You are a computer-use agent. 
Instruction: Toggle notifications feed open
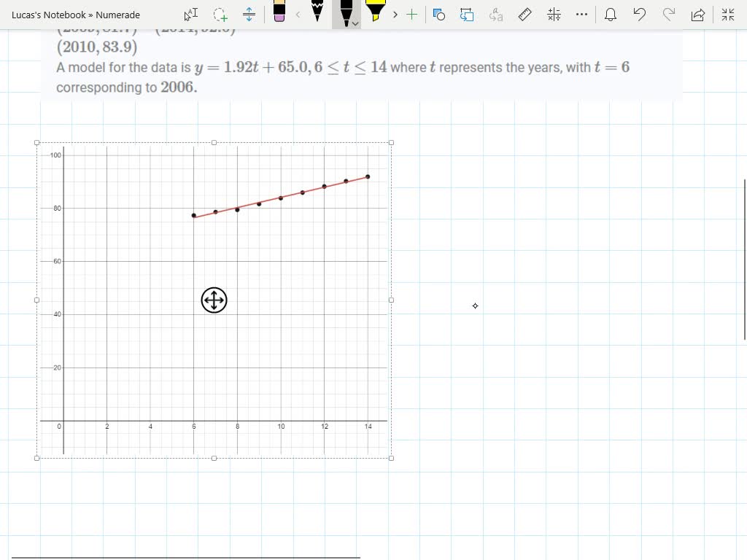tap(611, 15)
